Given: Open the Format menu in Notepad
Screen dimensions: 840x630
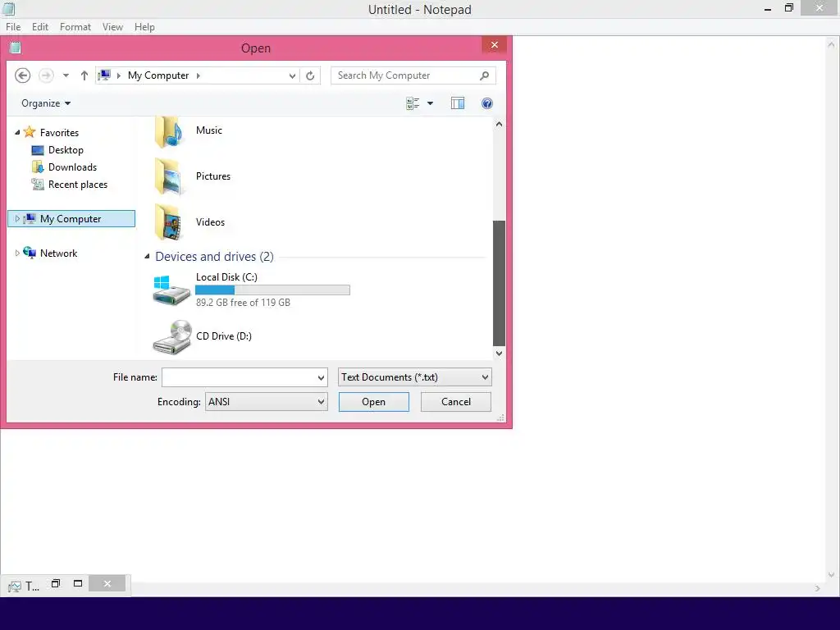Looking at the screenshot, I should click(x=75, y=27).
